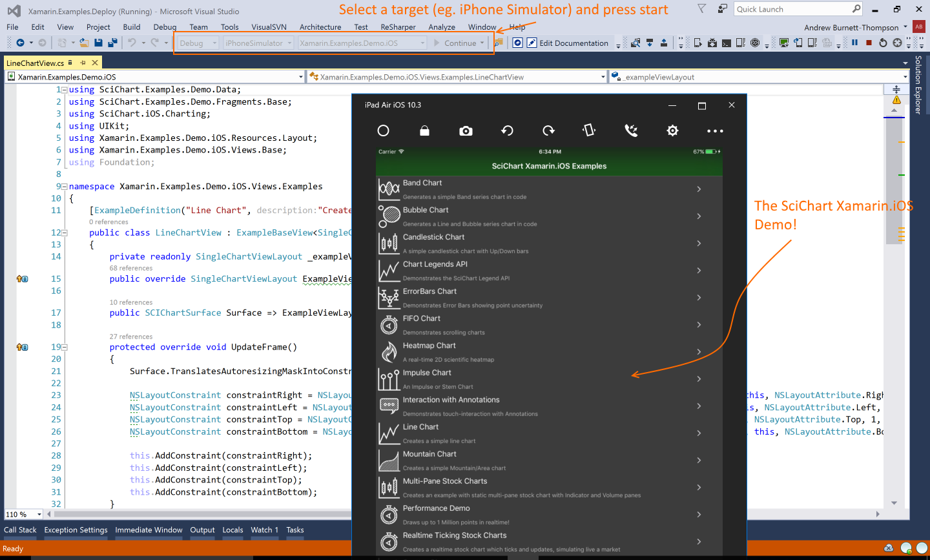Click the Edit Documentation button
This screenshot has width=930, height=560.
pyautogui.click(x=568, y=43)
